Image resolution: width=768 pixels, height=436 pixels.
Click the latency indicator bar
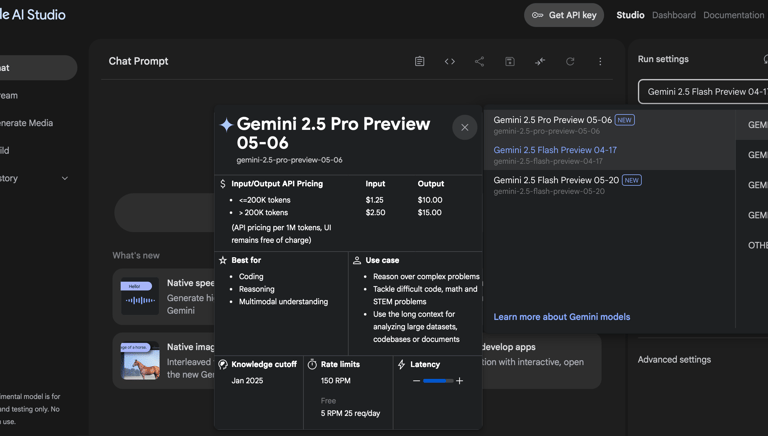438,381
